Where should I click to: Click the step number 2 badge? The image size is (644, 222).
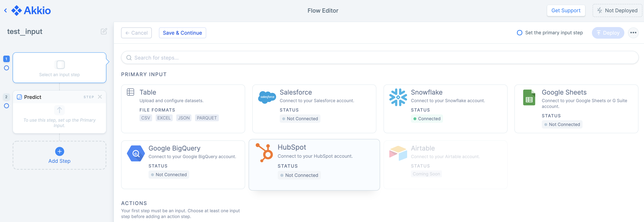coord(6,97)
